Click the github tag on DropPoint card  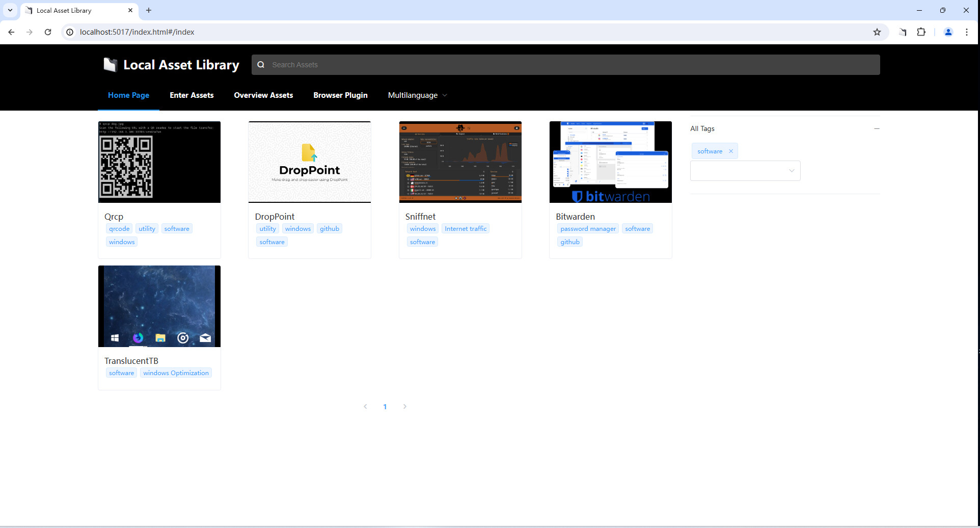(x=329, y=228)
